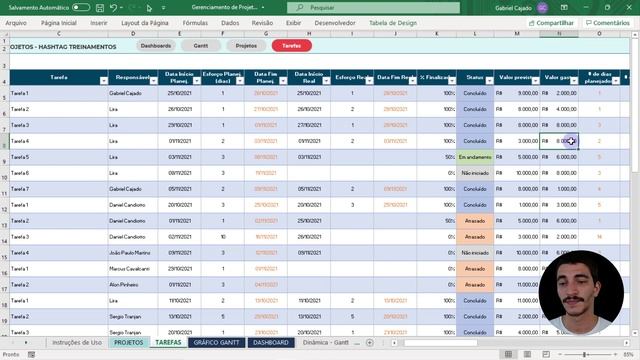
Task: Open the Customize Quick Access Toolbar arrow
Action: click(x=163, y=8)
